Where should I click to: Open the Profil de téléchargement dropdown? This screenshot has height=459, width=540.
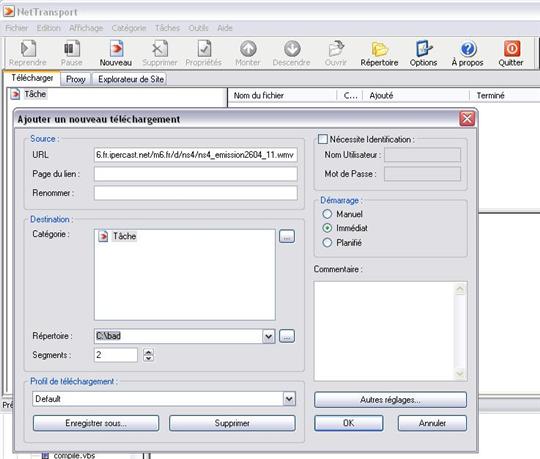[289, 399]
